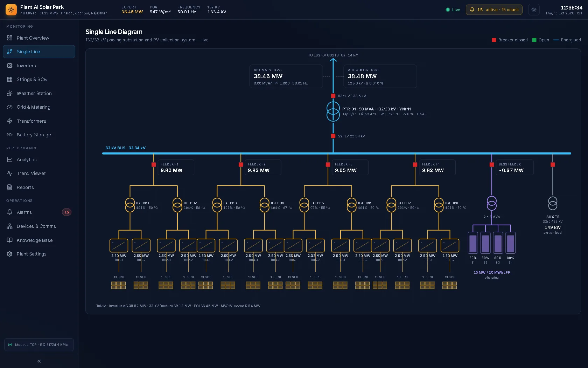Image resolution: width=588 pixels, height=368 pixels.
Task: Select the AUX TR transformer symbol
Action: [553, 203]
